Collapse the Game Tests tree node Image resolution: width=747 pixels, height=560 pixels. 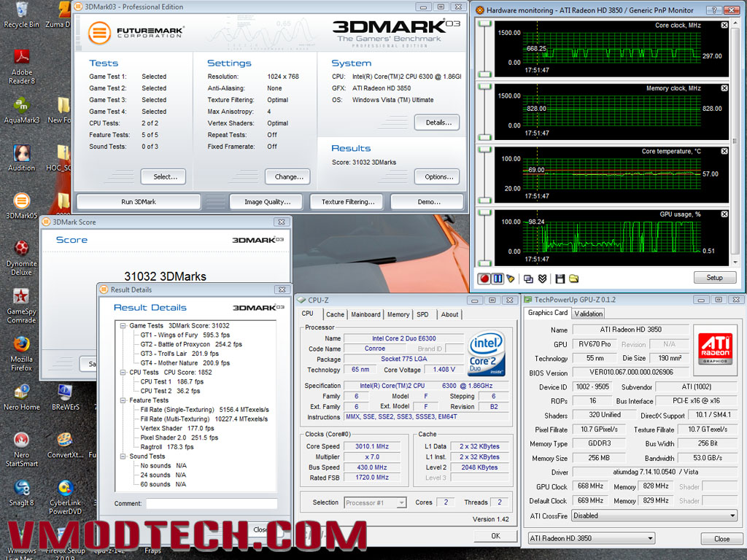point(123,326)
